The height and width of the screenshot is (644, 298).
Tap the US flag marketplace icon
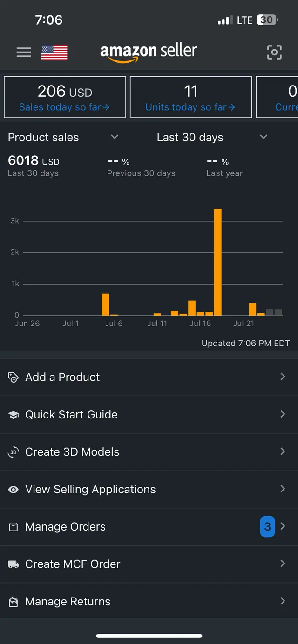pyautogui.click(x=54, y=53)
